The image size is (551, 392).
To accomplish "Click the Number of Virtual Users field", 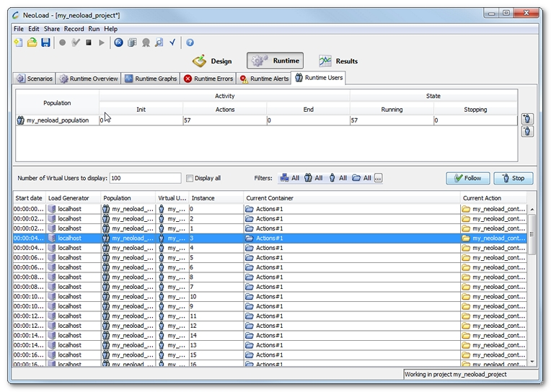I will click(x=145, y=178).
